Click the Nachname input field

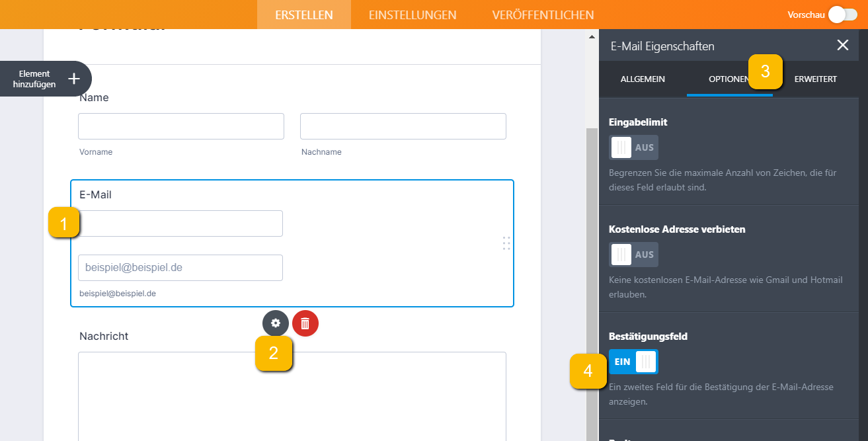point(403,126)
